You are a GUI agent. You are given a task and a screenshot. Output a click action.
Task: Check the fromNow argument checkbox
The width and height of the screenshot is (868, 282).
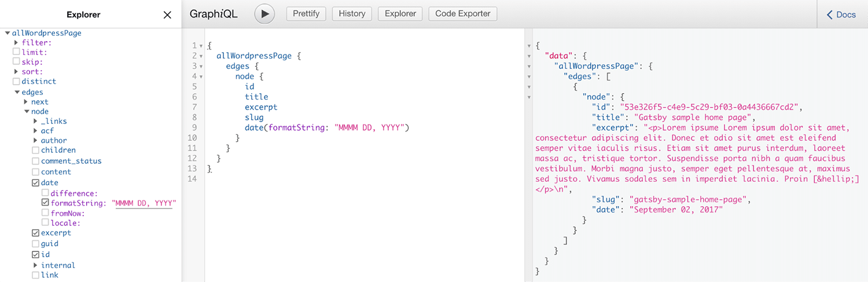pos(45,213)
